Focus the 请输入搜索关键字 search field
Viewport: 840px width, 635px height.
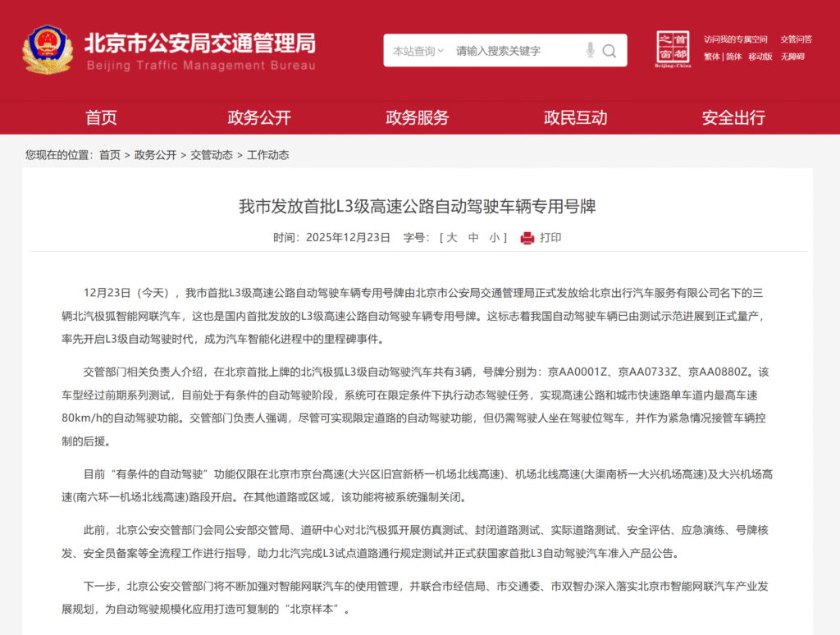tap(517, 51)
